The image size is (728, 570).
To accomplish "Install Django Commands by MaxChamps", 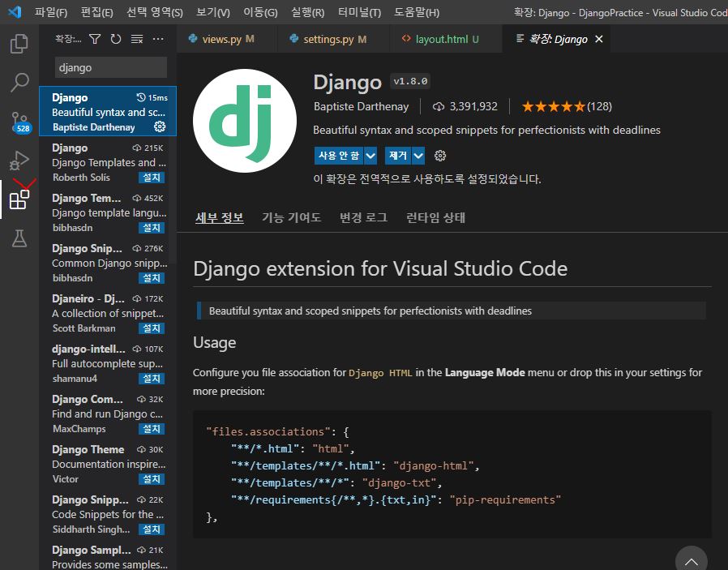I will tap(152, 428).
